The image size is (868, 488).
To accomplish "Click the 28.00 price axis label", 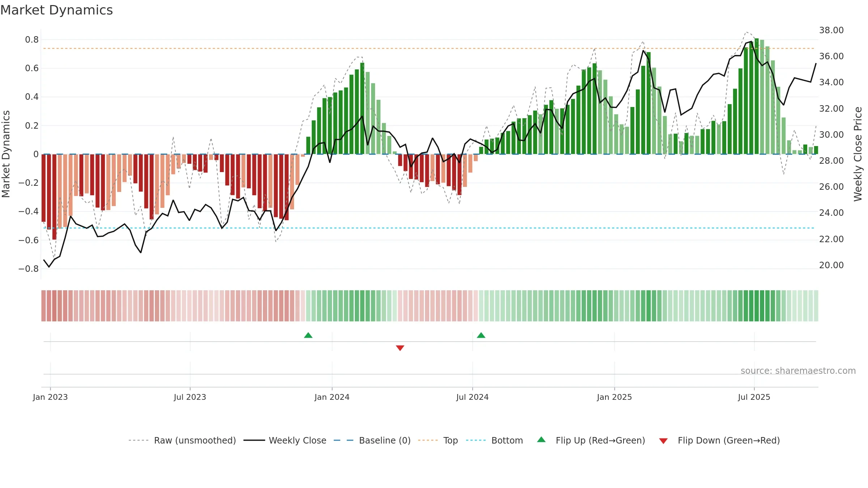I will click(x=831, y=161).
